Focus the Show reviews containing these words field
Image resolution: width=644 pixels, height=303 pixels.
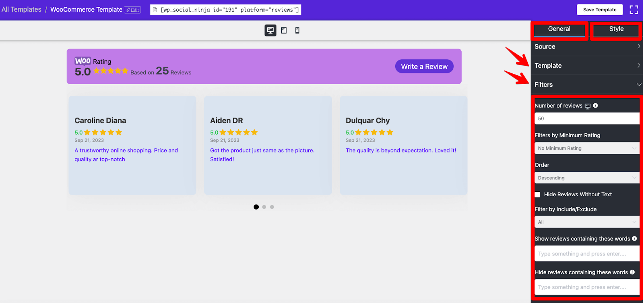click(x=587, y=254)
